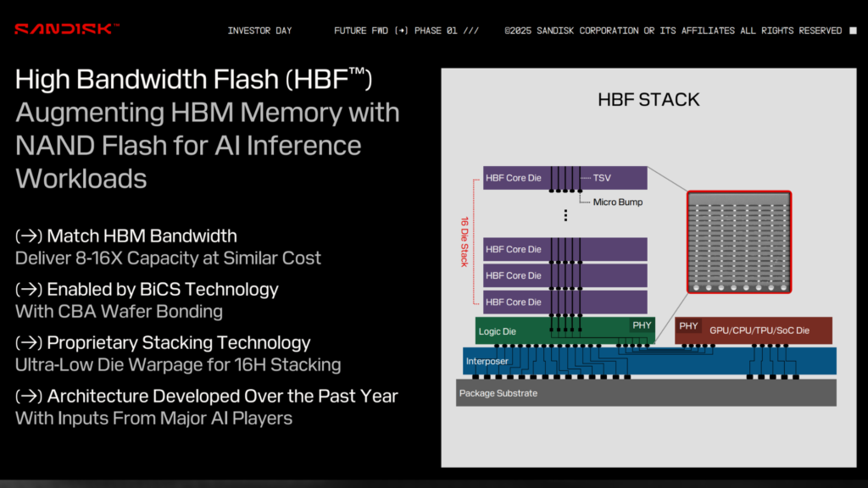Click the HBF STACK diagram title
The height and width of the screenshot is (488, 868).
coord(649,99)
